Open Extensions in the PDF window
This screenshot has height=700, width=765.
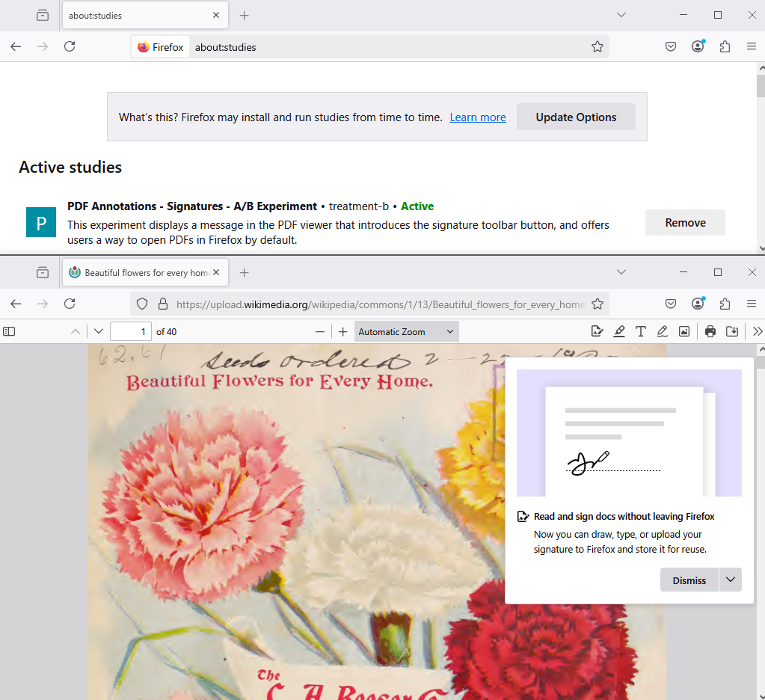[725, 304]
